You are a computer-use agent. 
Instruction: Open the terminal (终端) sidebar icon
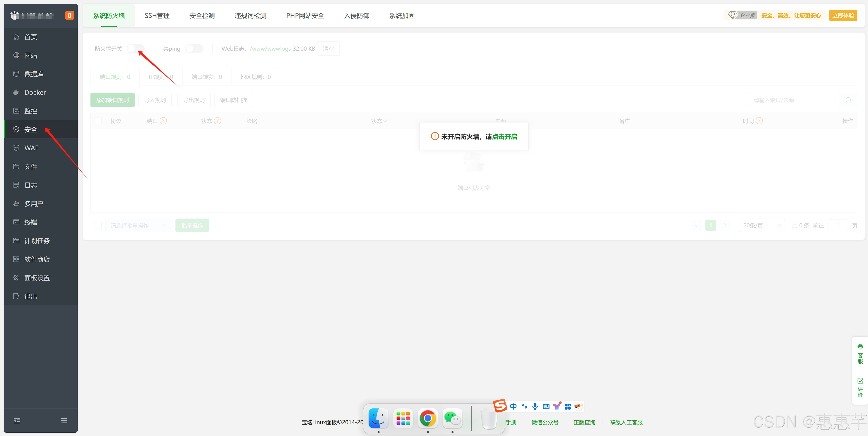point(16,222)
